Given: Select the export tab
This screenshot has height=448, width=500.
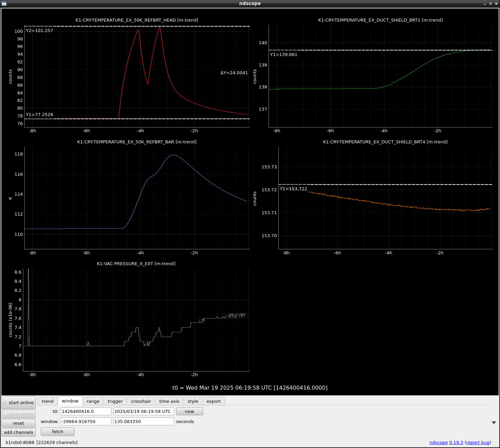Looking at the screenshot, I should (x=214, y=401).
